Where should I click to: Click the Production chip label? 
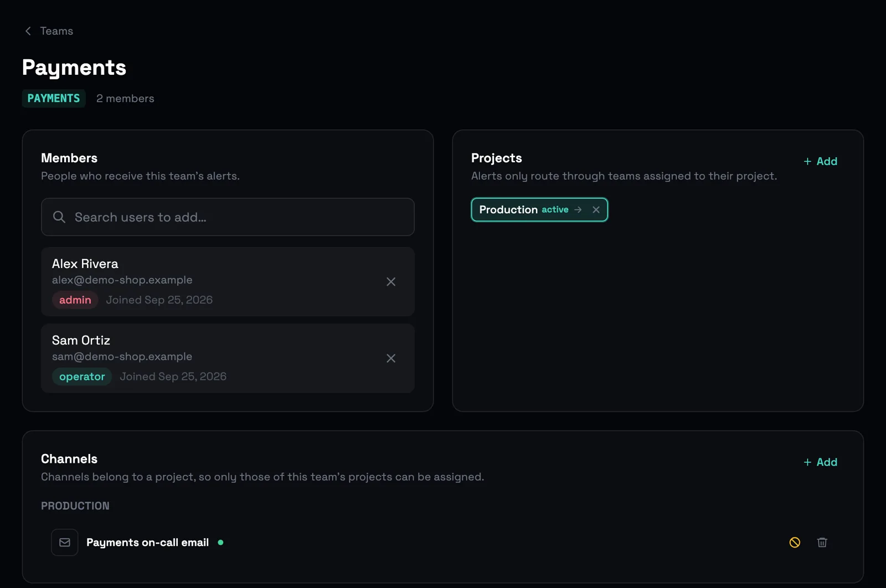click(508, 210)
